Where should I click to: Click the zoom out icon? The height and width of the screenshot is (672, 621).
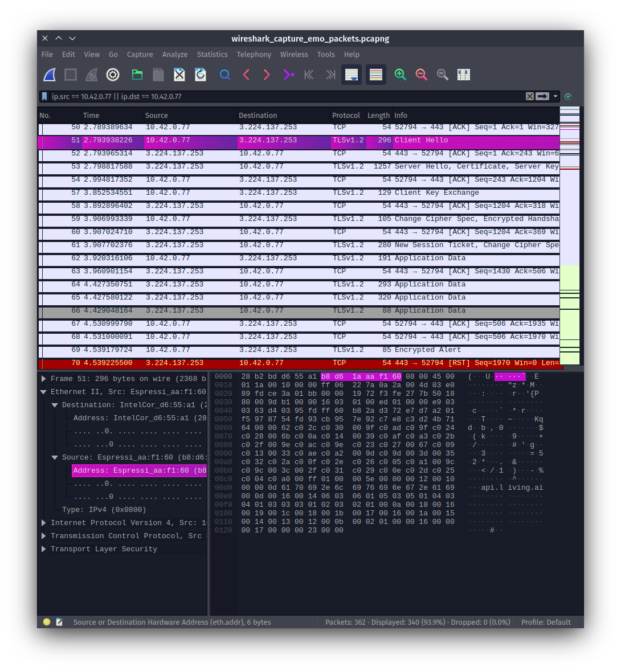coord(422,75)
